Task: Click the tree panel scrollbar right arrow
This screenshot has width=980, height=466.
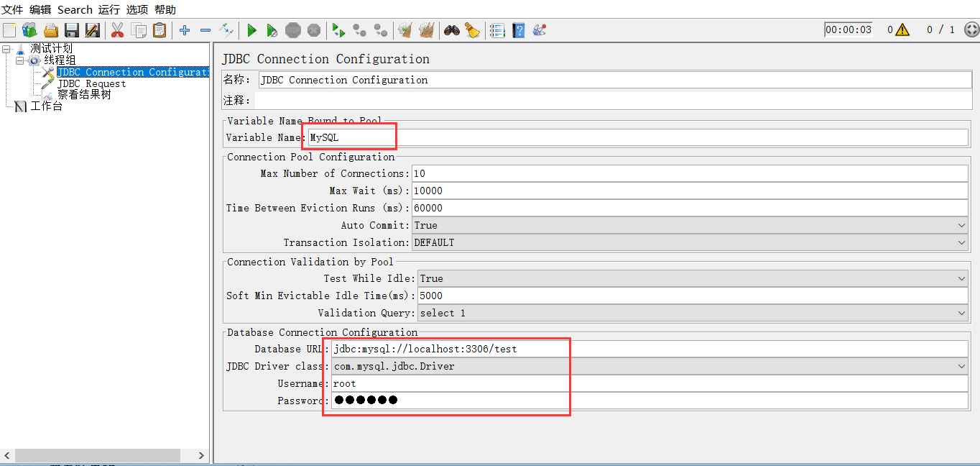Action: point(202,456)
